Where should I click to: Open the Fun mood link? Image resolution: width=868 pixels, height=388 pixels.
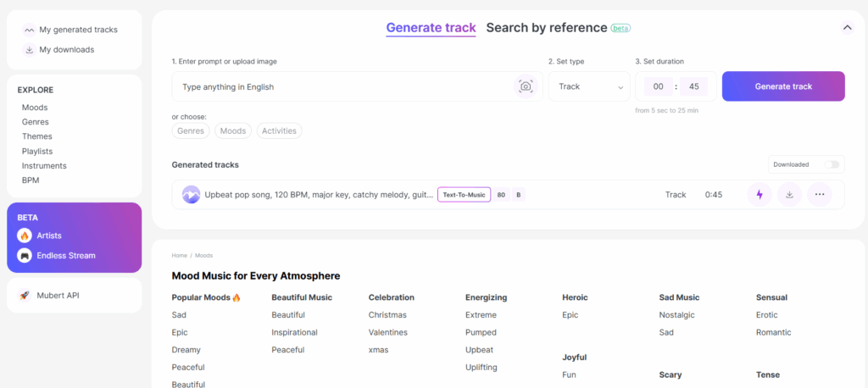569,374
